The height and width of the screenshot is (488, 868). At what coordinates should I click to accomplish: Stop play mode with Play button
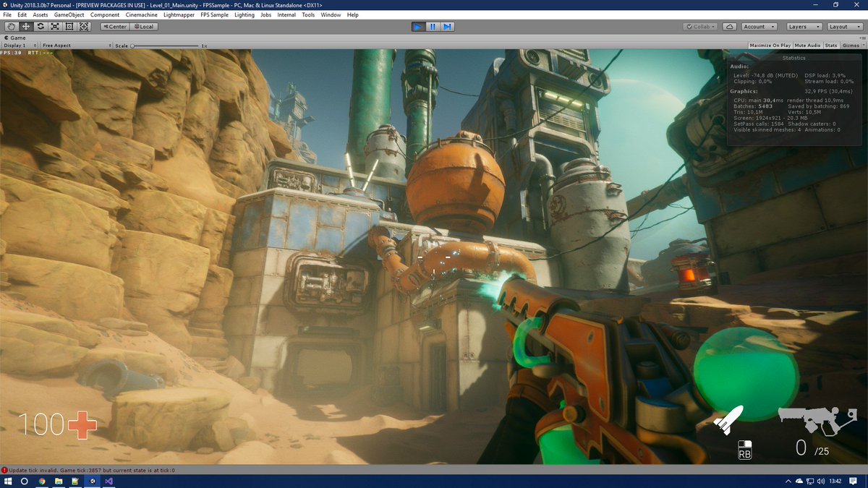coord(418,26)
